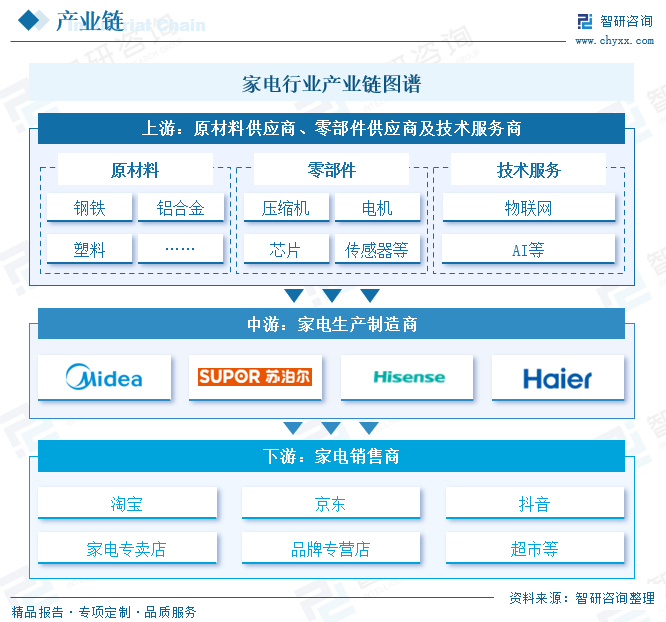Select the 传感器等 box
The width and height of the screenshot is (666, 622).
coord(377,249)
